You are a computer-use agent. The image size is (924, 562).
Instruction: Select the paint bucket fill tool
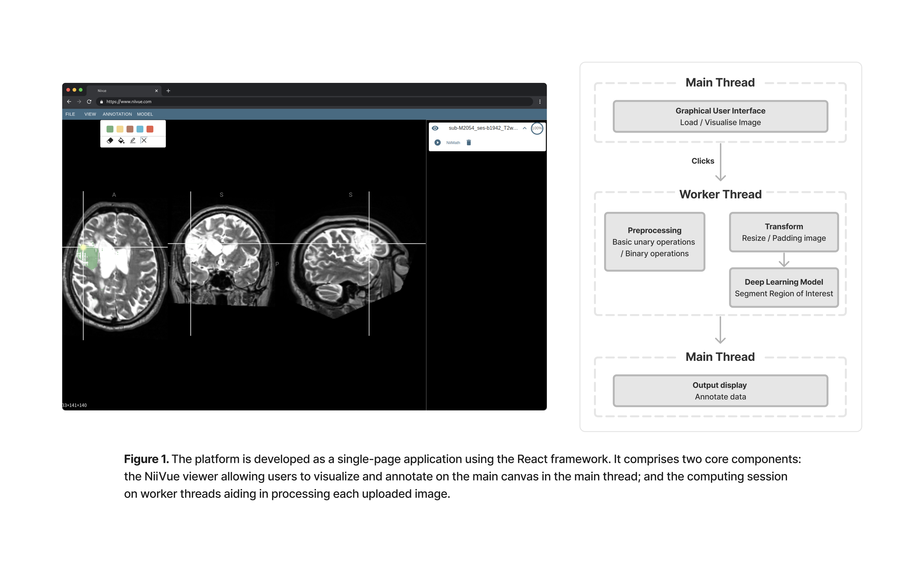tap(121, 141)
